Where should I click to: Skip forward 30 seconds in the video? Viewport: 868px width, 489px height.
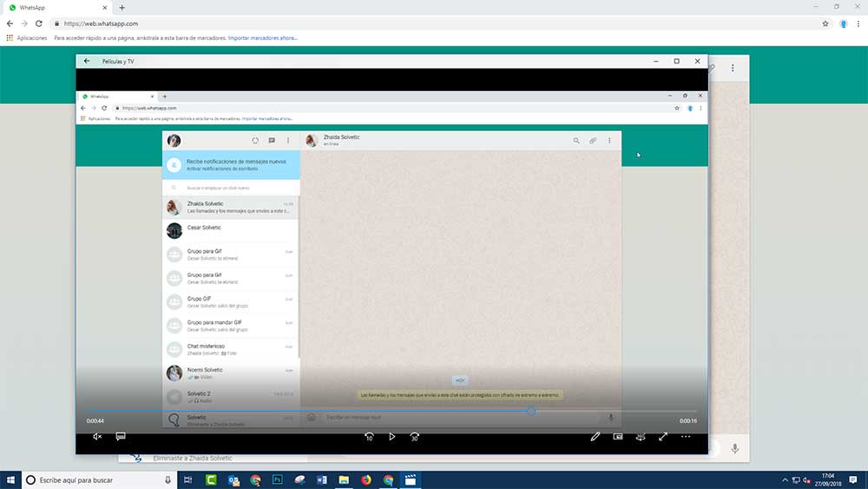point(414,436)
